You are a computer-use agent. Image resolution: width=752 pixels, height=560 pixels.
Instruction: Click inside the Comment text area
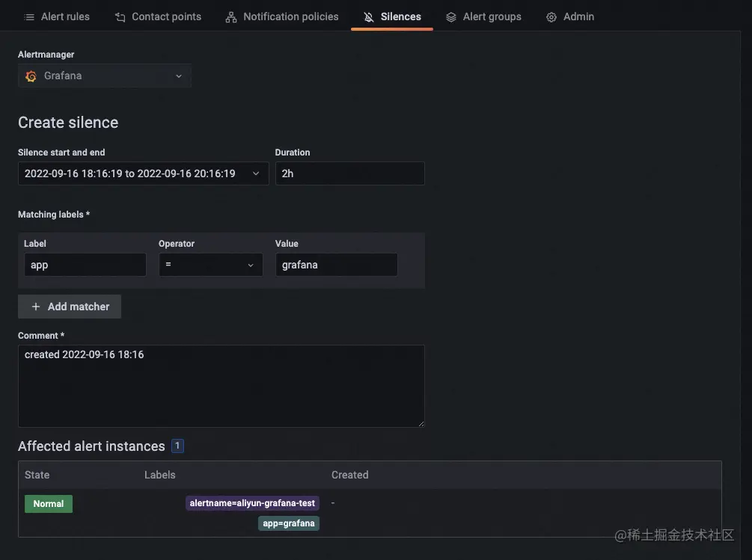point(221,386)
